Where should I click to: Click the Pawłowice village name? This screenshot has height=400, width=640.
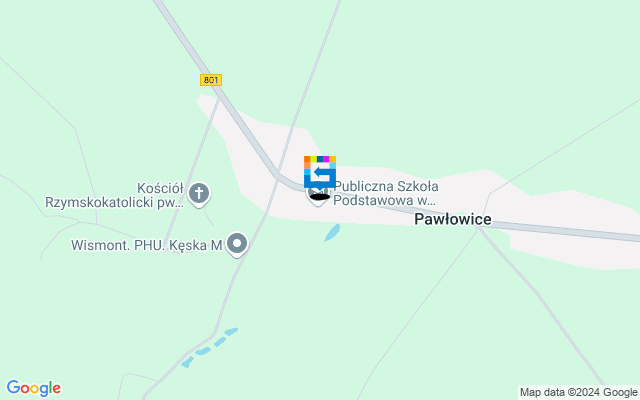pos(453,219)
